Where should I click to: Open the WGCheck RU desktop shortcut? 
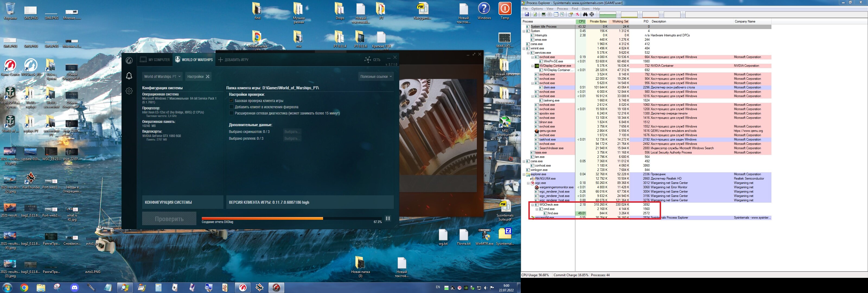point(31,68)
